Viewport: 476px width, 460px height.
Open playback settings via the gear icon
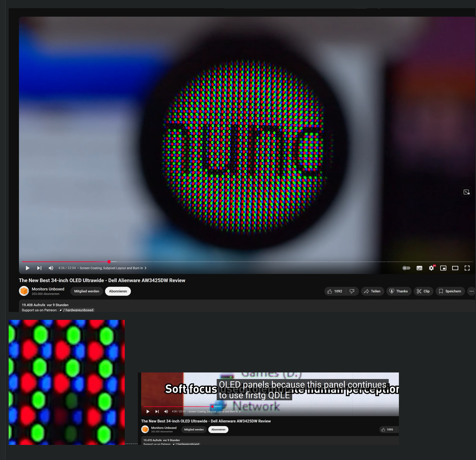click(431, 268)
